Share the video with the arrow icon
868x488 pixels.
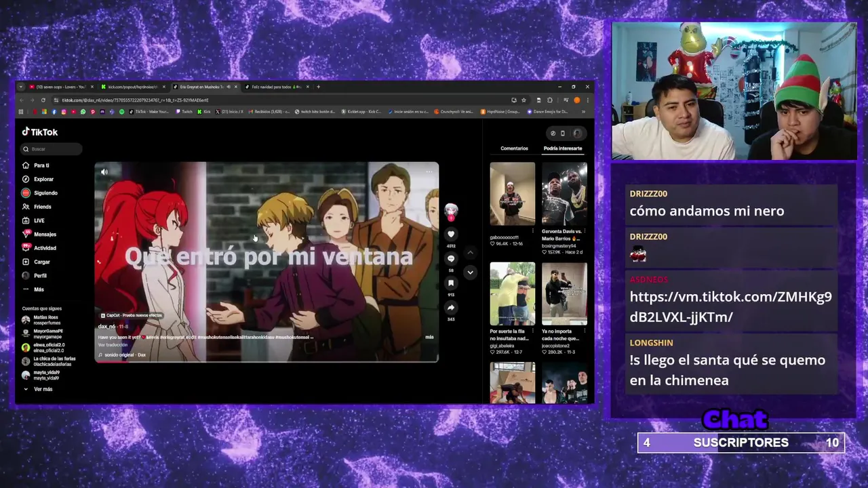pos(451,308)
